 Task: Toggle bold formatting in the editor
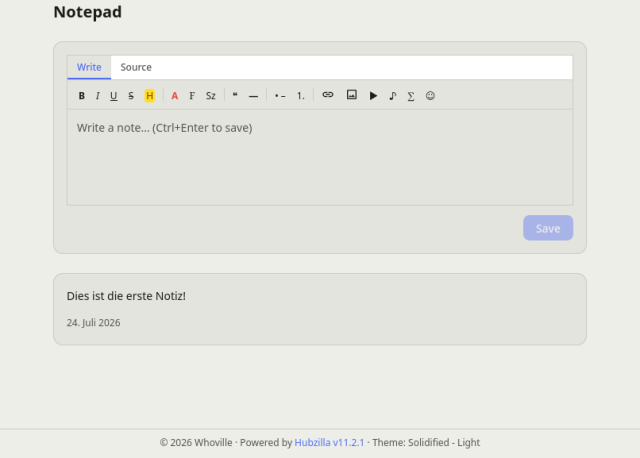(x=82, y=96)
